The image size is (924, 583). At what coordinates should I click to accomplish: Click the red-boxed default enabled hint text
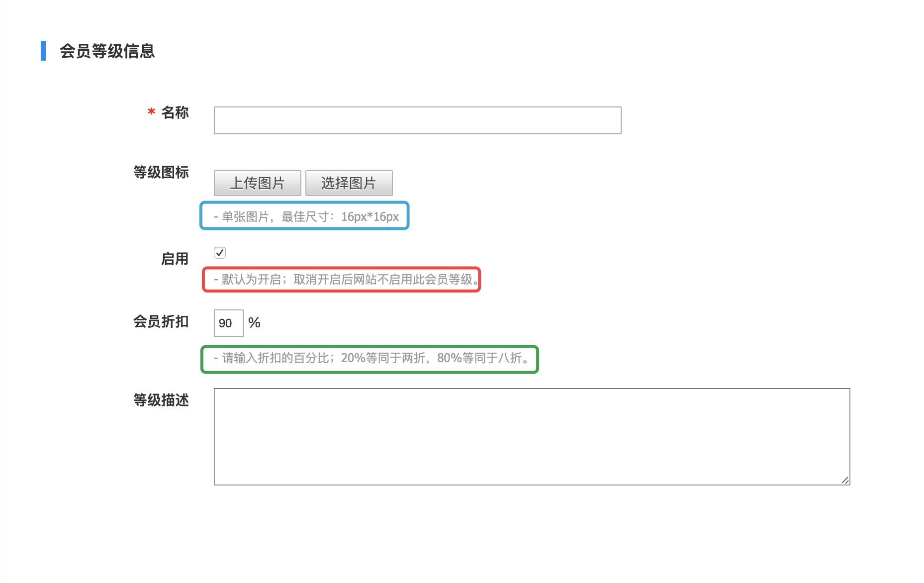click(x=342, y=280)
